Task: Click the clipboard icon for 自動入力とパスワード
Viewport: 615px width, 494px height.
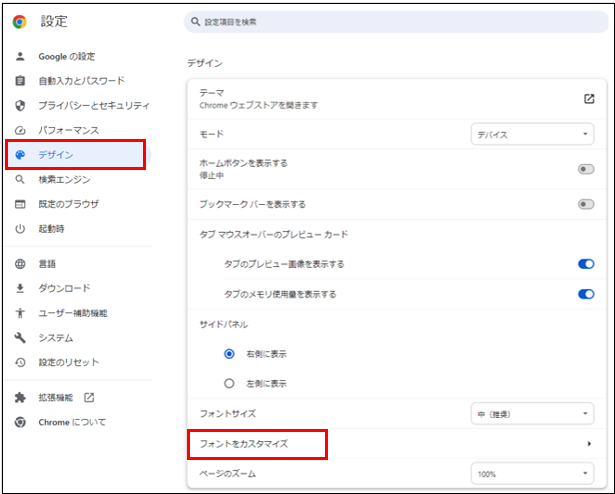Action: click(x=20, y=81)
